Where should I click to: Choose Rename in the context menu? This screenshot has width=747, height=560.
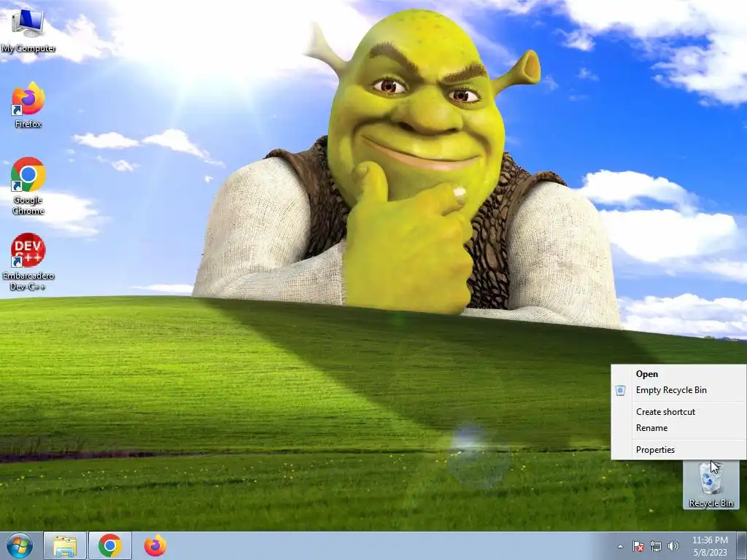(678, 427)
